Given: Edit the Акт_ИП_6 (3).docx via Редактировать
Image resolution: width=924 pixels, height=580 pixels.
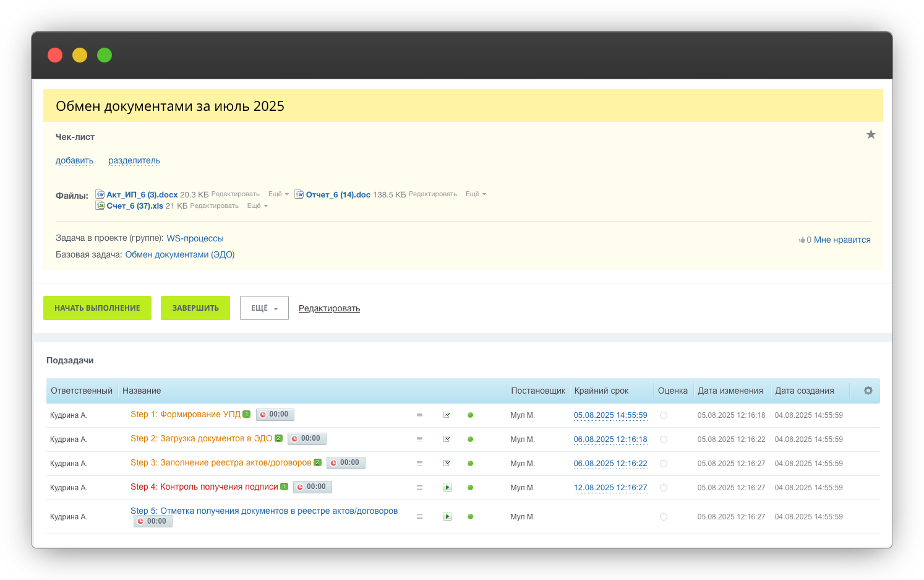Looking at the screenshot, I should click(236, 194).
